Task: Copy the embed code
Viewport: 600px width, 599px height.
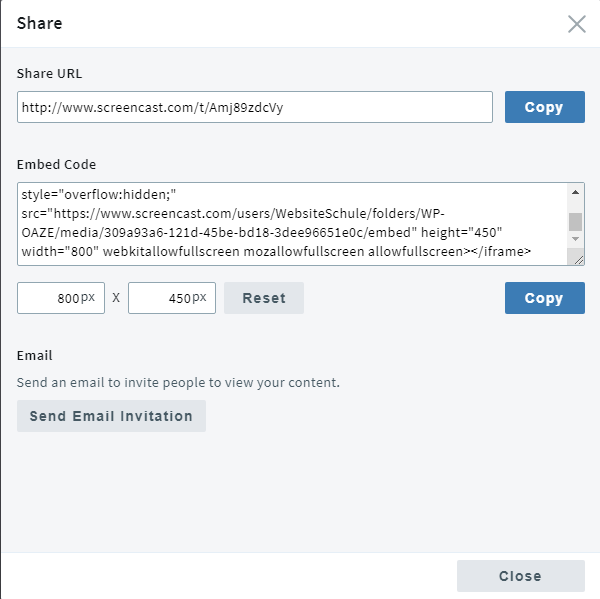Action: click(544, 298)
